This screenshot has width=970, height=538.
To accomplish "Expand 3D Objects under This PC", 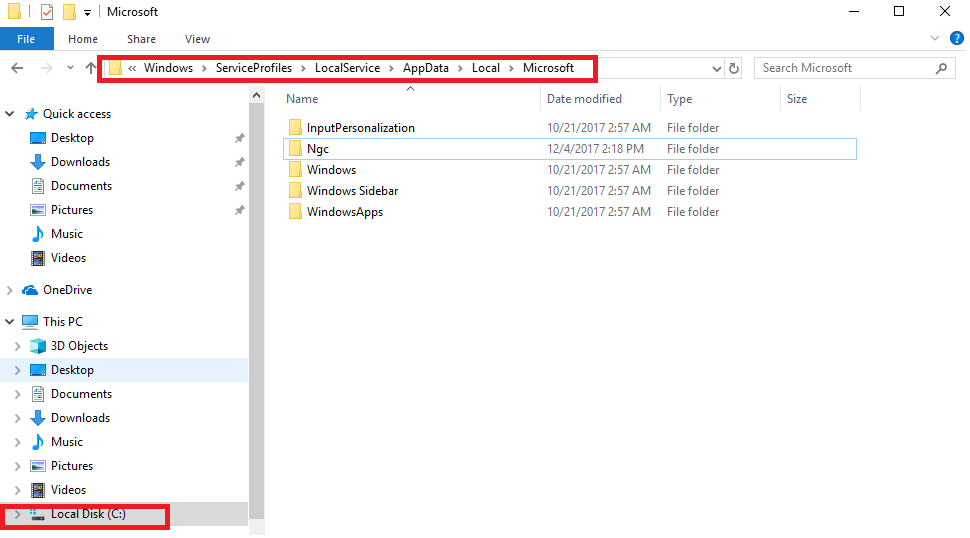I will click(x=18, y=346).
